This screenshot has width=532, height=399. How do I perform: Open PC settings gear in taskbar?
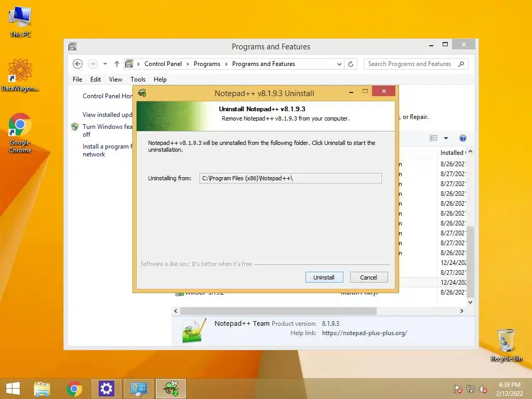(106, 389)
